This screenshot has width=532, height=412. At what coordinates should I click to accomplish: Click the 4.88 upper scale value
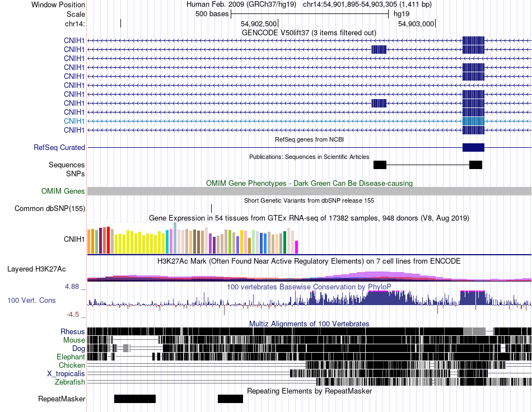coord(72,287)
